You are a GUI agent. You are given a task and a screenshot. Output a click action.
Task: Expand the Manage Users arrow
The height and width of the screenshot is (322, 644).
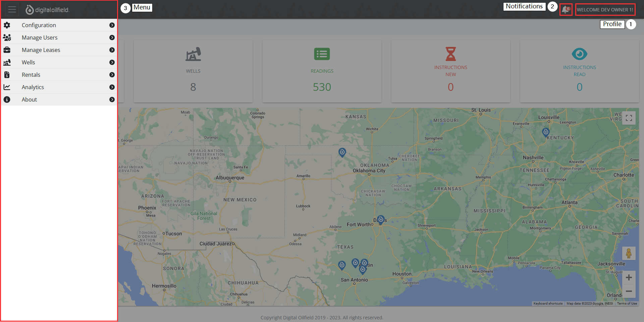(112, 38)
